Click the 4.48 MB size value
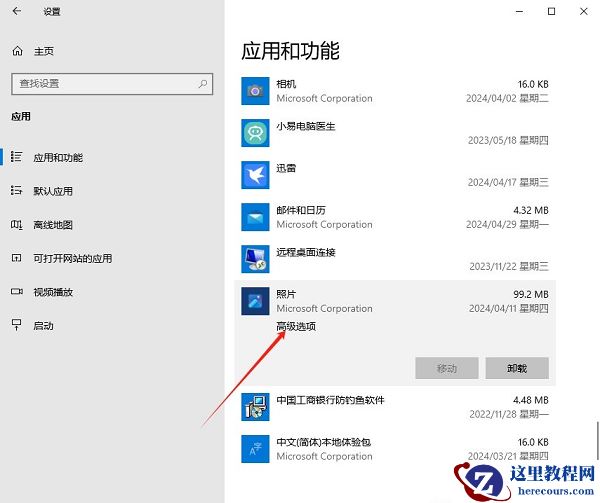 [531, 400]
